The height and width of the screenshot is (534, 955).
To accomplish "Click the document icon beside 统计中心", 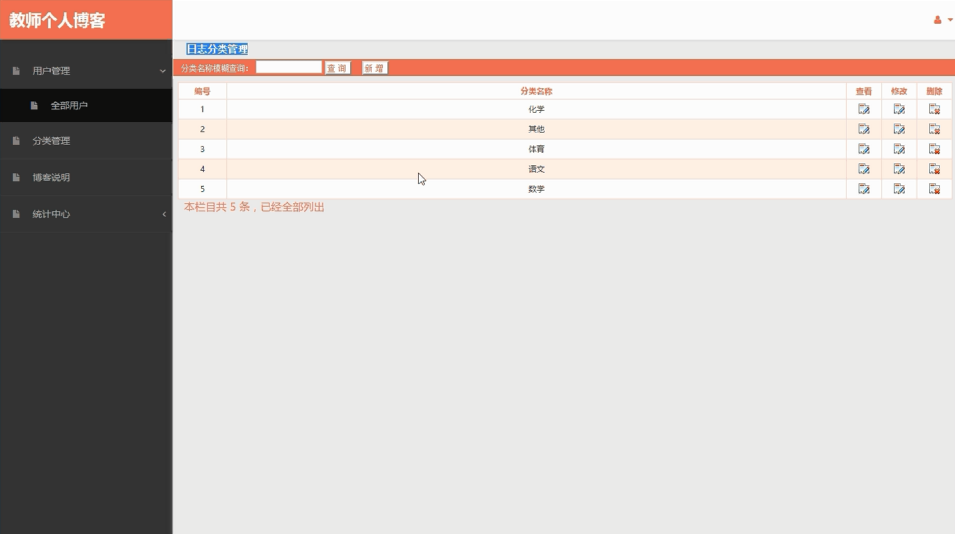I will tap(16, 214).
